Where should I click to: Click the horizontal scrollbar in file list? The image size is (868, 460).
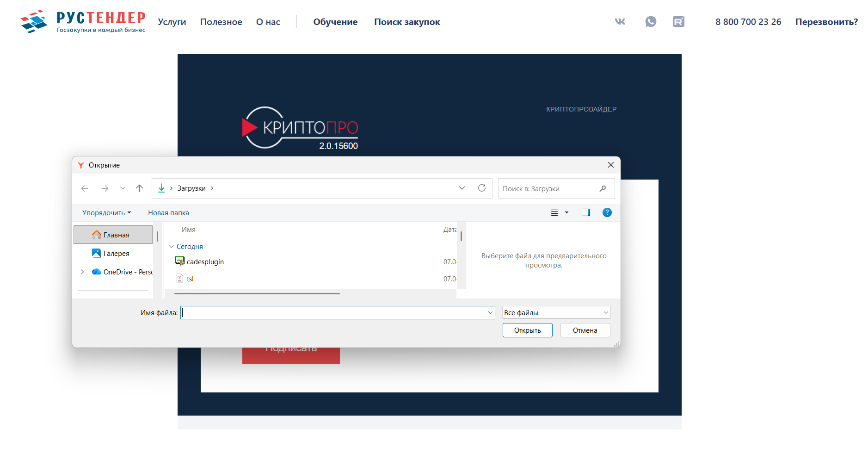pos(257,293)
